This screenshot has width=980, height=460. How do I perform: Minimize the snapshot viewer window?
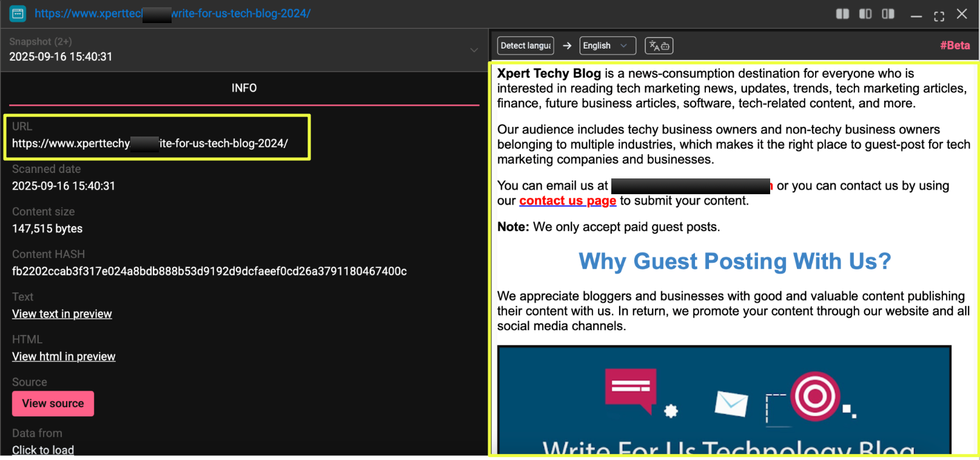[916, 16]
